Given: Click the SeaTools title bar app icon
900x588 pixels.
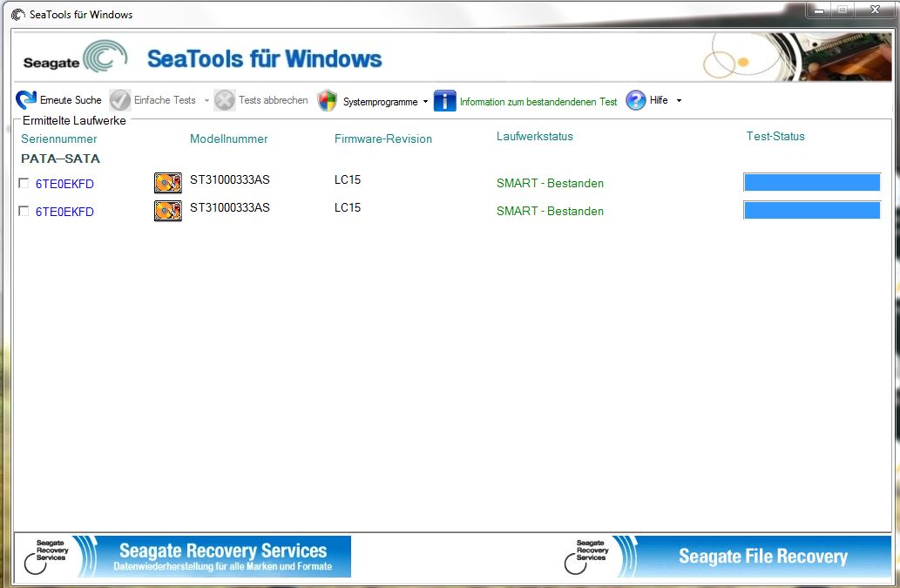Looking at the screenshot, I should [18, 14].
